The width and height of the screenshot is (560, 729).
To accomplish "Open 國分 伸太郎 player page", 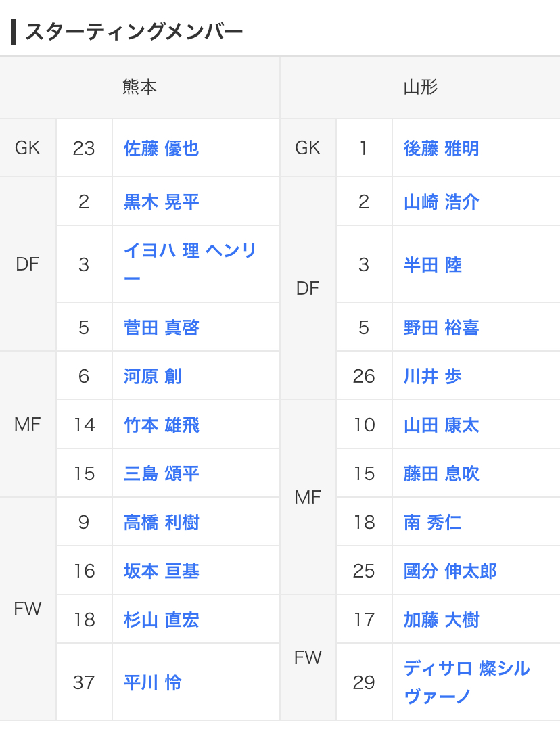I will (450, 571).
